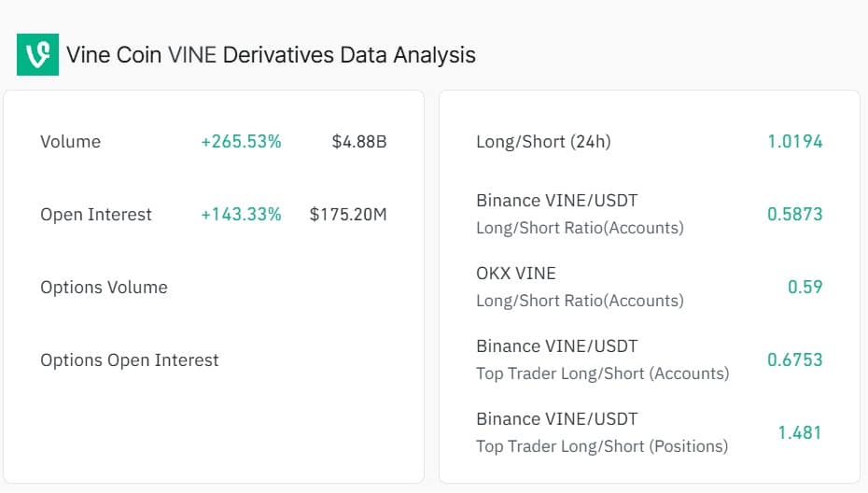Viewport: 868px width, 493px height.
Task: Click the 1.0194 long/short ratio value
Action: 795,142
